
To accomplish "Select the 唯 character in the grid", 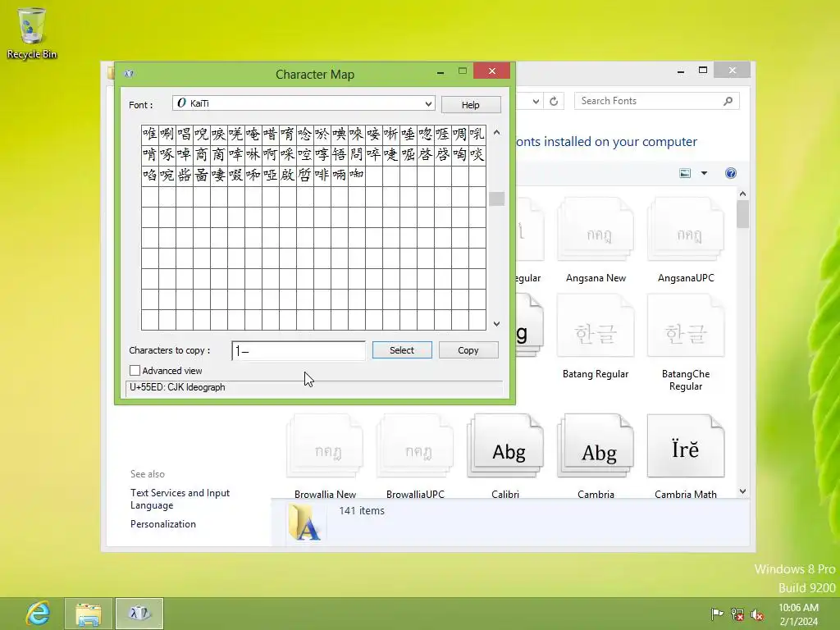I will coord(150,134).
